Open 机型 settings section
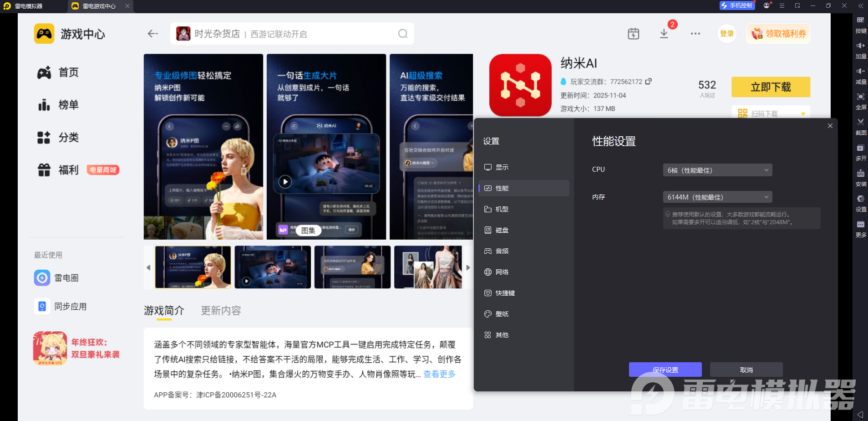 (524, 209)
